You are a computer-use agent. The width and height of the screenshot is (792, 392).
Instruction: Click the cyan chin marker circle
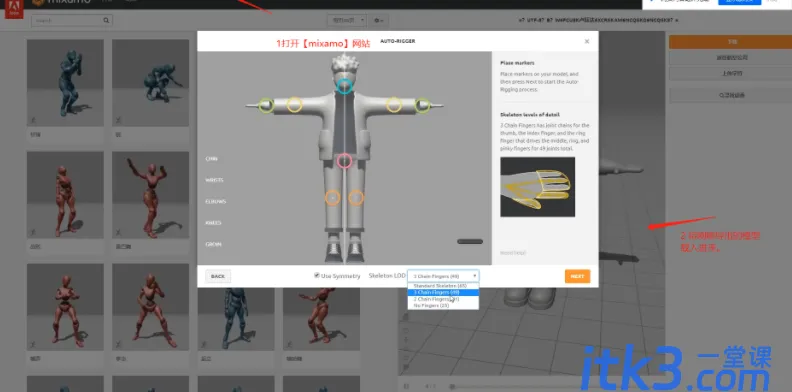pyautogui.click(x=344, y=86)
